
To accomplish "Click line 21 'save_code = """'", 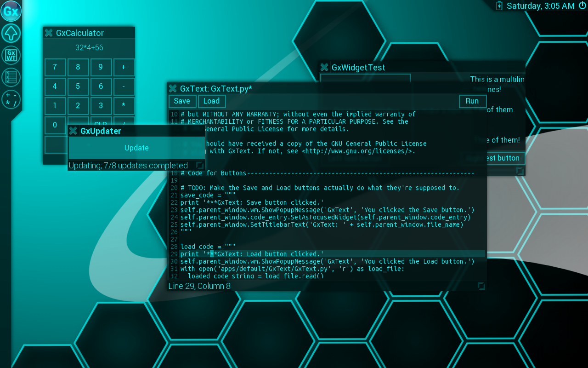I will pyautogui.click(x=208, y=195).
